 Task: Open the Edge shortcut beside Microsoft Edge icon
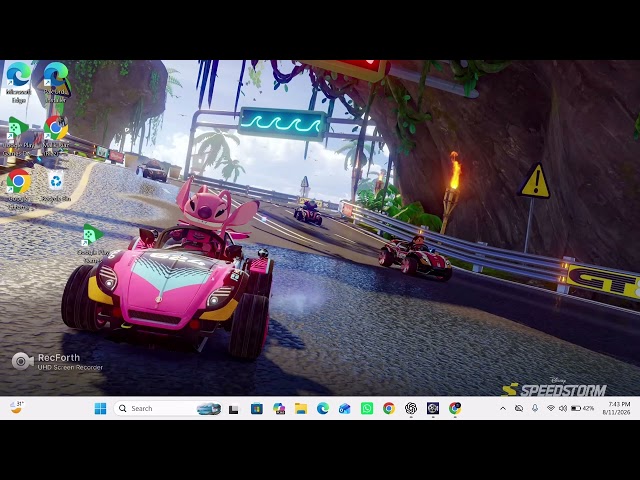tap(56, 82)
